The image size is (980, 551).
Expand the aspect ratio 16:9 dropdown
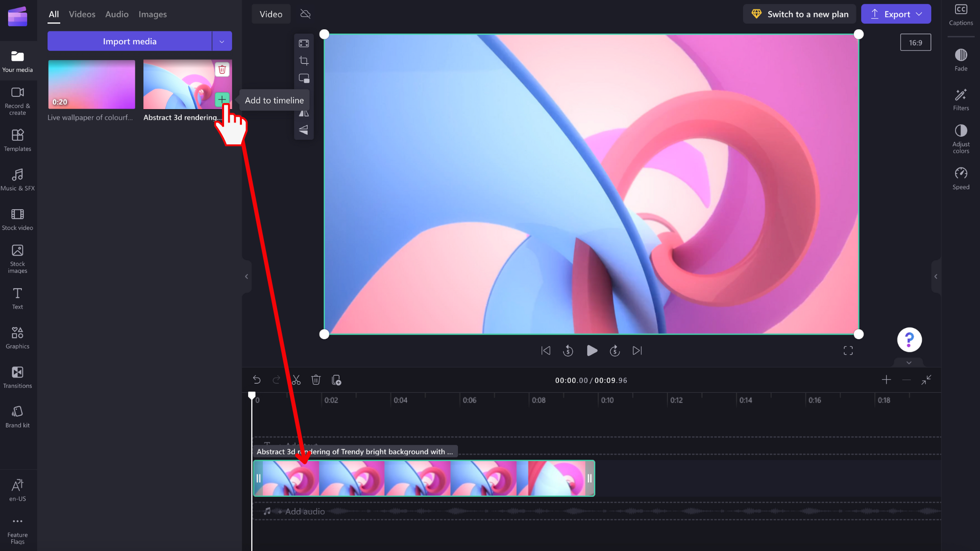915,42
